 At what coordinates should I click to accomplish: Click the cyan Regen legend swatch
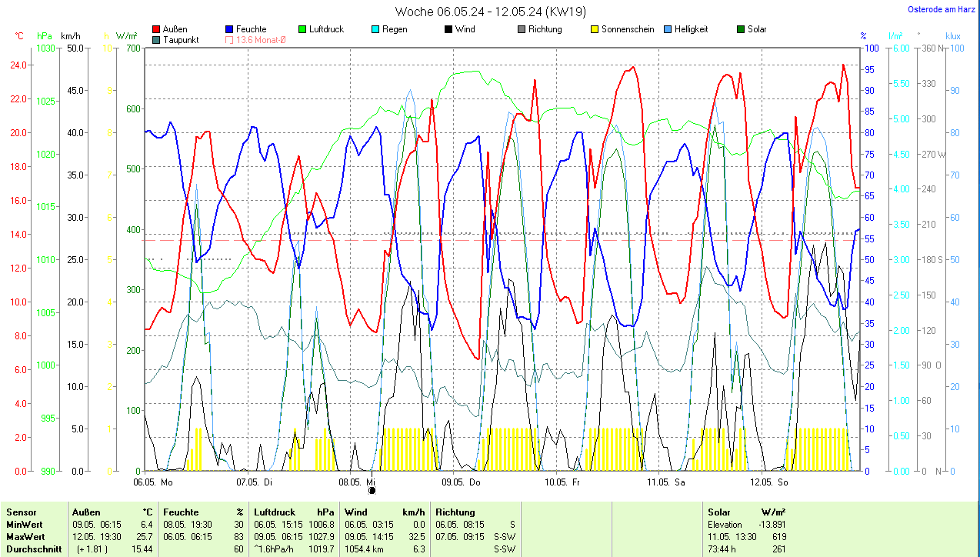(x=376, y=29)
